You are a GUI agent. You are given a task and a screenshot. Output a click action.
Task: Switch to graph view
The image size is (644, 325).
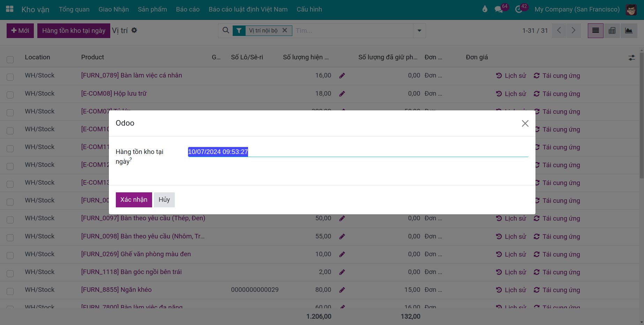[629, 31]
